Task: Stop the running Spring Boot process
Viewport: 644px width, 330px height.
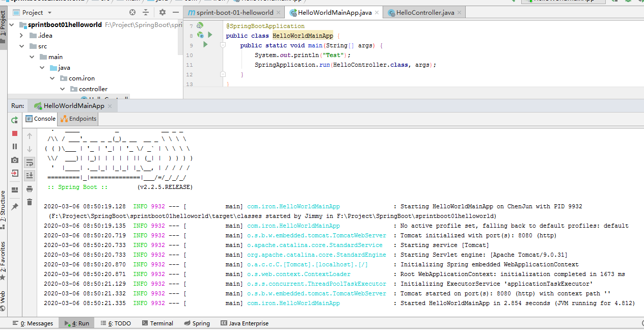Action: 14,134
